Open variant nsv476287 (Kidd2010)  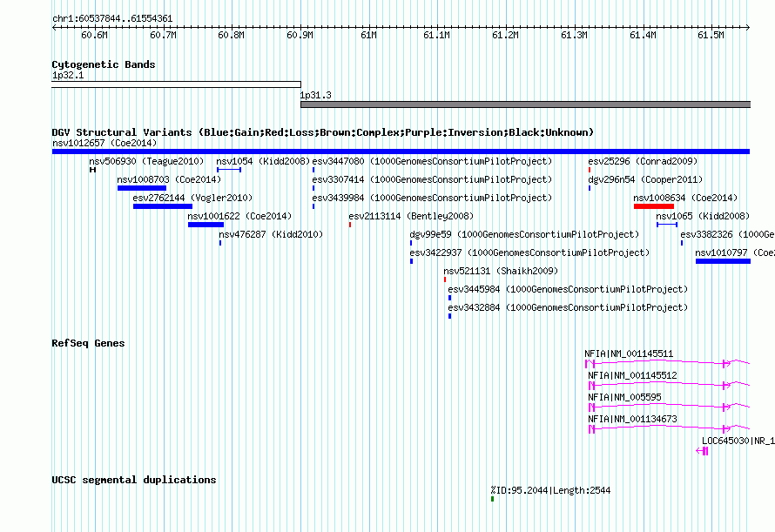271,234
